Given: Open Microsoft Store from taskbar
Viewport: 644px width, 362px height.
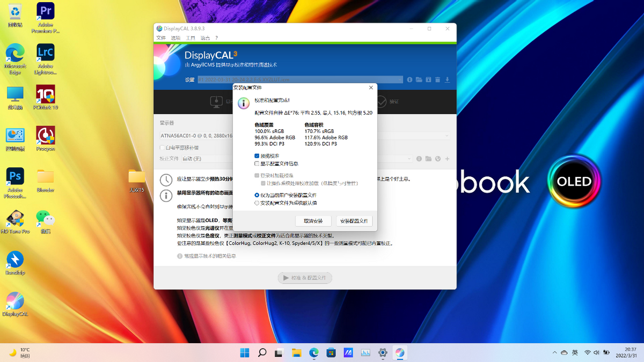Looking at the screenshot, I should coord(331,352).
